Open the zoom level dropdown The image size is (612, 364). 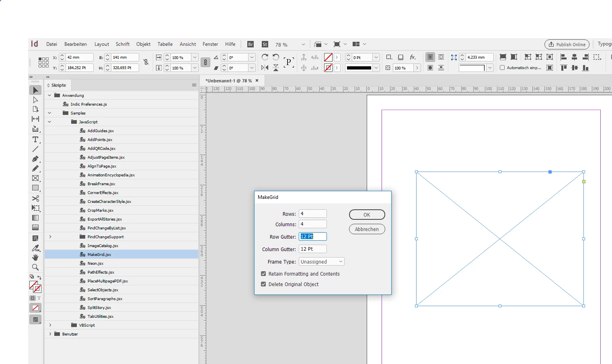[x=303, y=45]
